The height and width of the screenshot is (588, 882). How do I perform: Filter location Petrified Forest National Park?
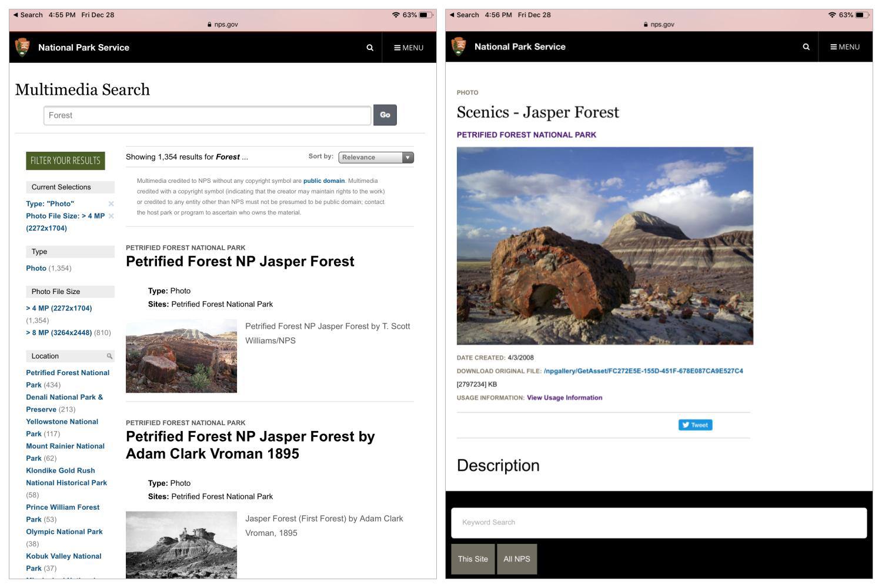click(x=68, y=379)
